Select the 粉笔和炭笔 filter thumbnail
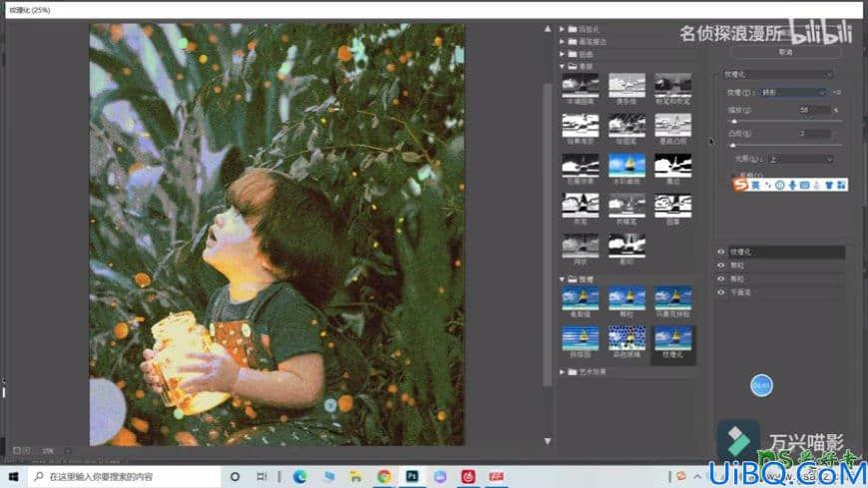The width and height of the screenshot is (868, 488). point(672,85)
